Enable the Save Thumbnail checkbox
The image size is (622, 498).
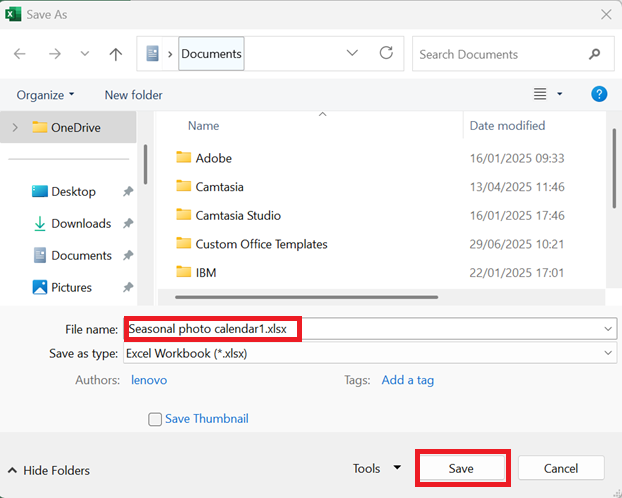(x=155, y=419)
